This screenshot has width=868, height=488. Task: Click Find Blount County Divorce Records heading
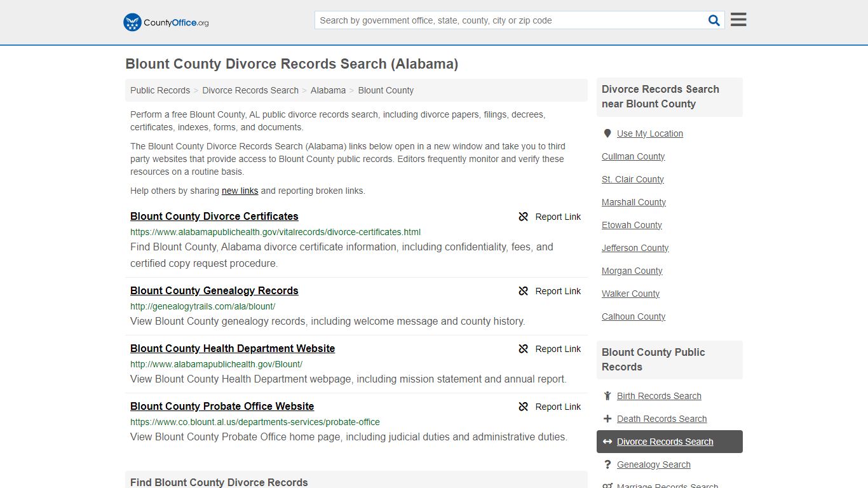pos(219,482)
